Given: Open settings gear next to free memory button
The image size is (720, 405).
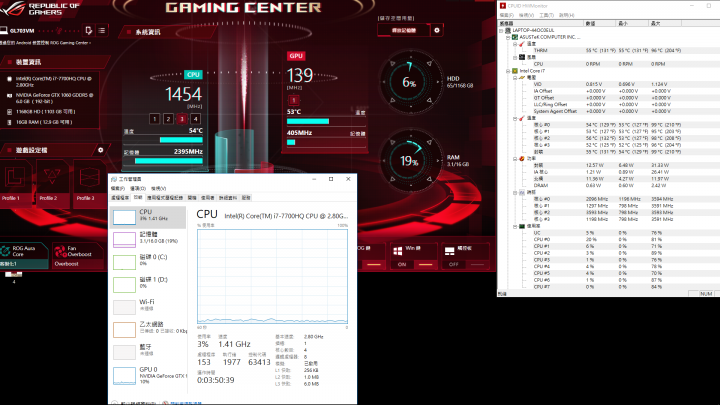Looking at the screenshot, I should 437,30.
